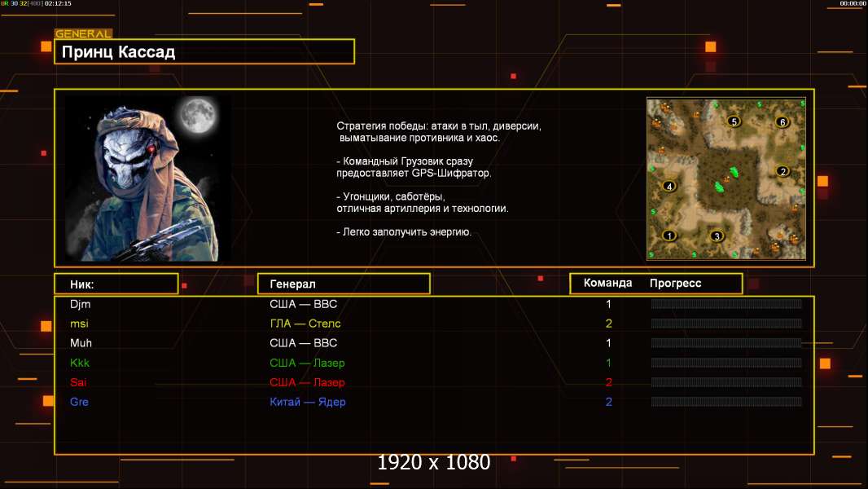Click red США — Лазер in Sai's row
The width and height of the screenshot is (868, 489).
tap(307, 382)
